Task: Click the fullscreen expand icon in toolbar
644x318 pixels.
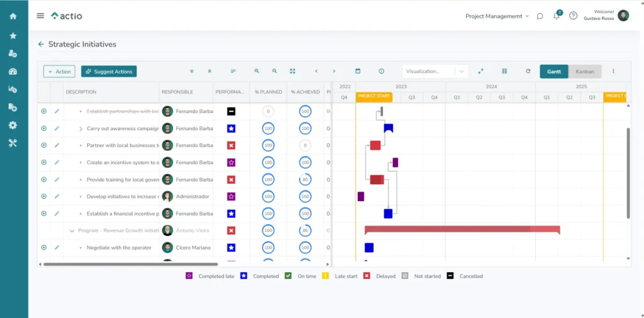Action: (480, 72)
